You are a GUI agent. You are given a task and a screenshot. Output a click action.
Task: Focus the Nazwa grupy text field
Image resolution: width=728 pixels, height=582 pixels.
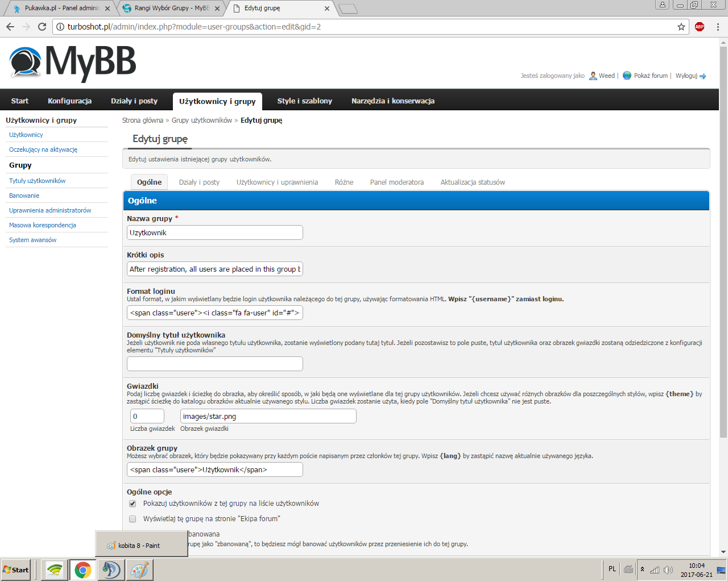[x=215, y=232]
